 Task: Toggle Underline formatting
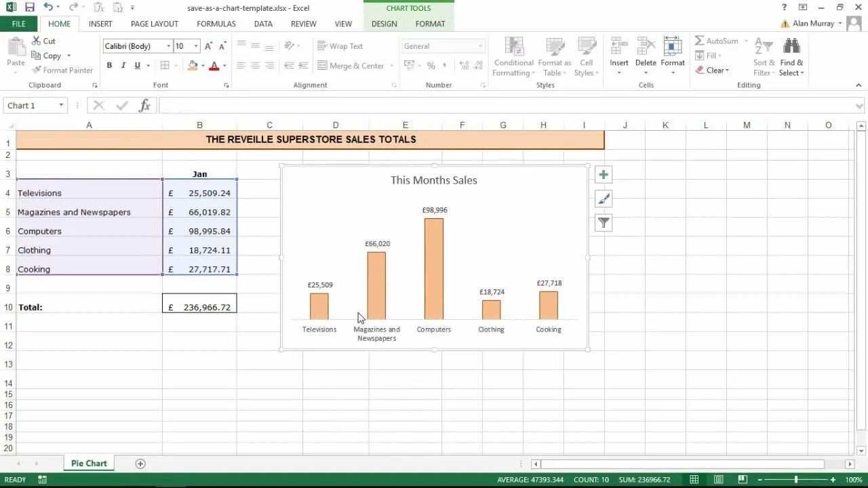click(x=137, y=66)
